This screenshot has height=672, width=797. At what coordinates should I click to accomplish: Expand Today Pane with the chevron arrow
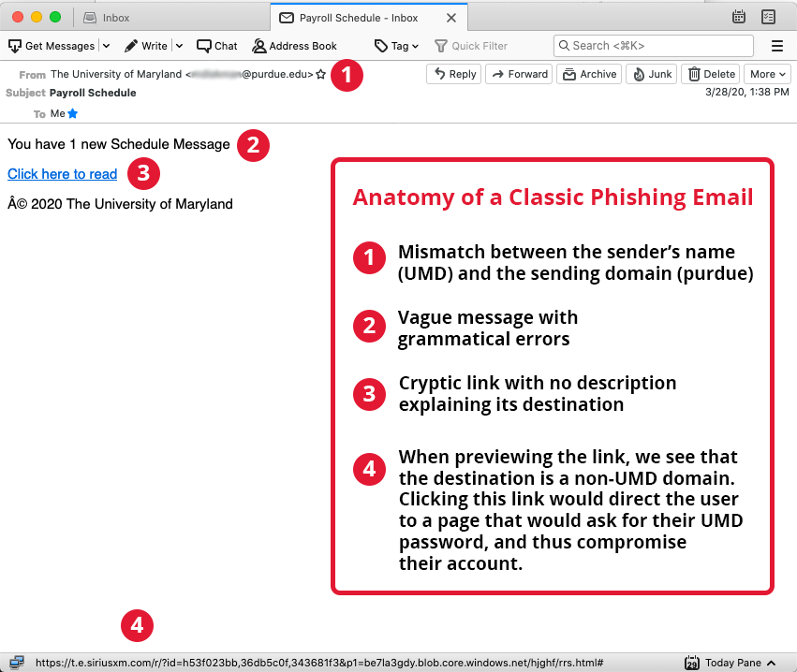[771, 663]
